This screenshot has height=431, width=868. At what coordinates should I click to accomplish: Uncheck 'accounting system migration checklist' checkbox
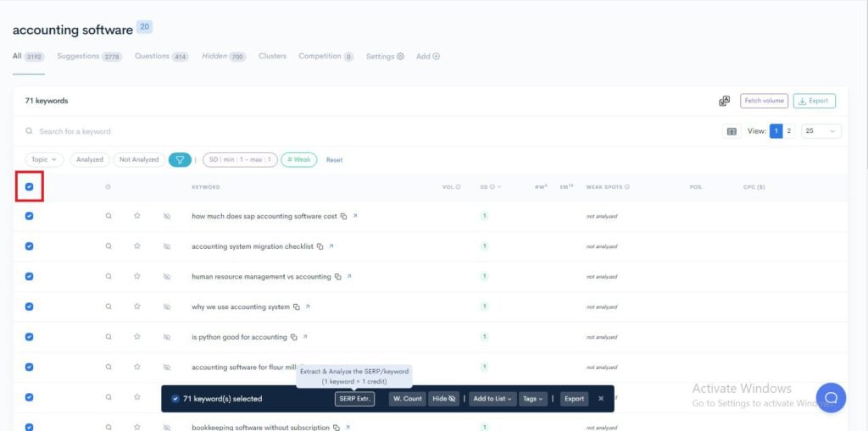pyautogui.click(x=30, y=246)
